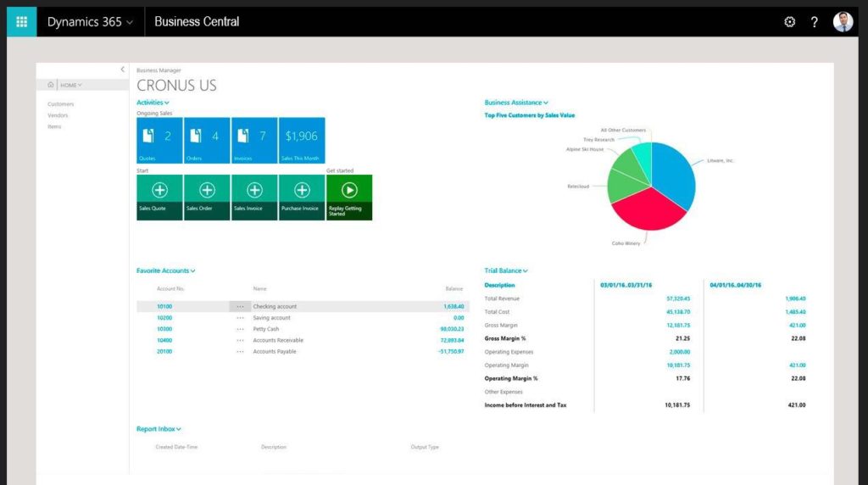Image resolution: width=868 pixels, height=485 pixels.
Task: Open the Checking account row ellipsis menu
Action: pyautogui.click(x=240, y=307)
